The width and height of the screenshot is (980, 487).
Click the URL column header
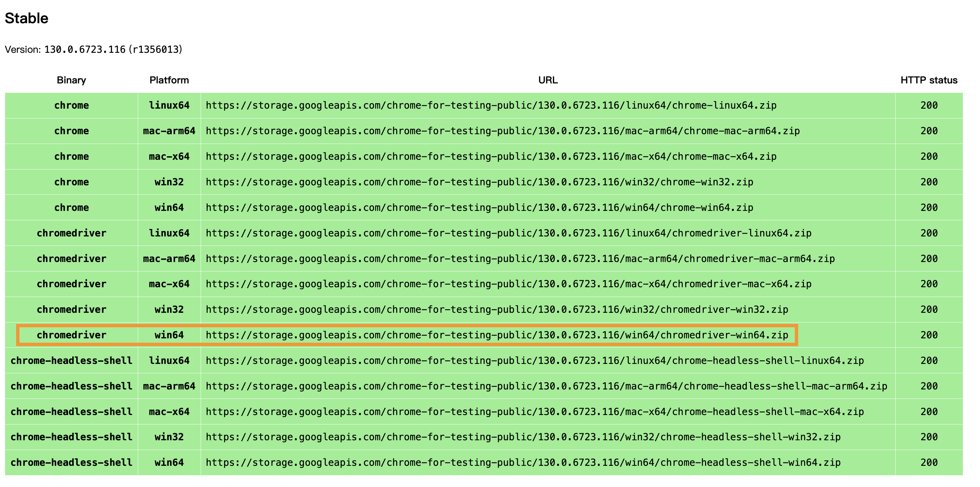(548, 80)
